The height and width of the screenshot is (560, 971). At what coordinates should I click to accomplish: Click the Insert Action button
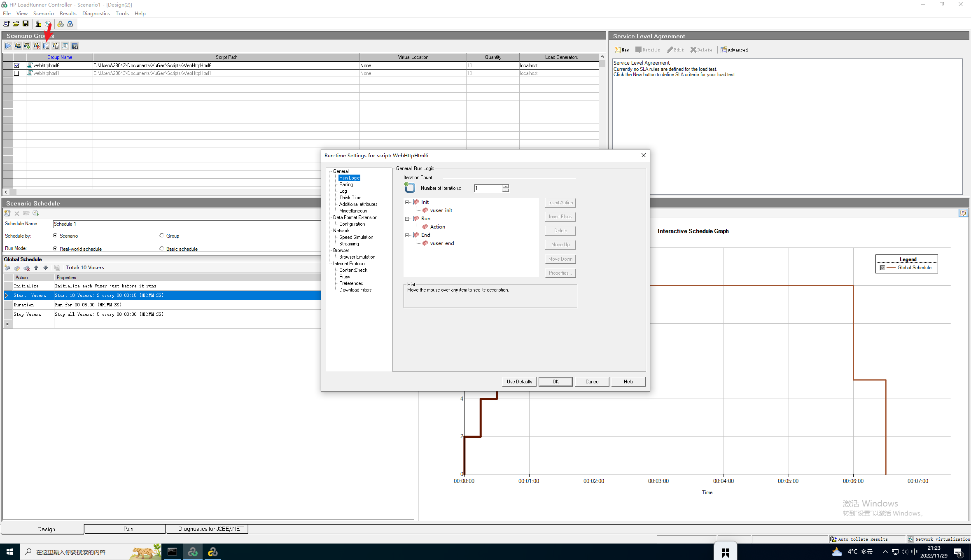pyautogui.click(x=560, y=202)
